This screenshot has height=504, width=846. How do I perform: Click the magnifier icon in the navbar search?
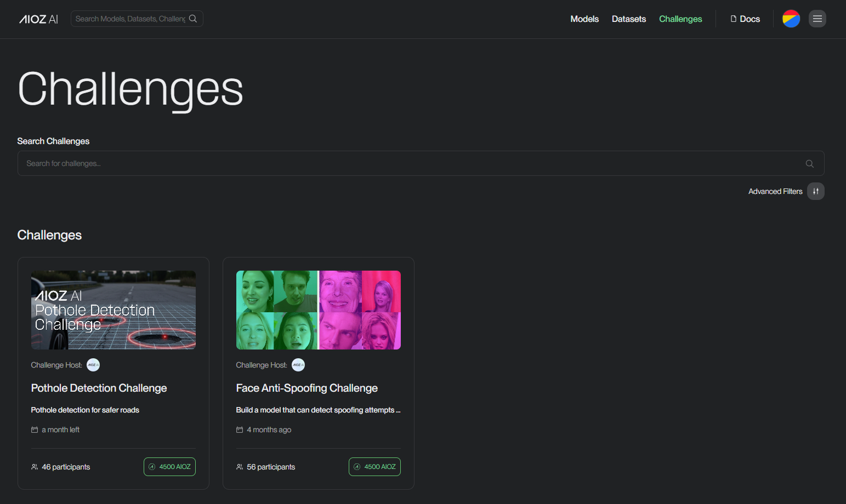(192, 18)
